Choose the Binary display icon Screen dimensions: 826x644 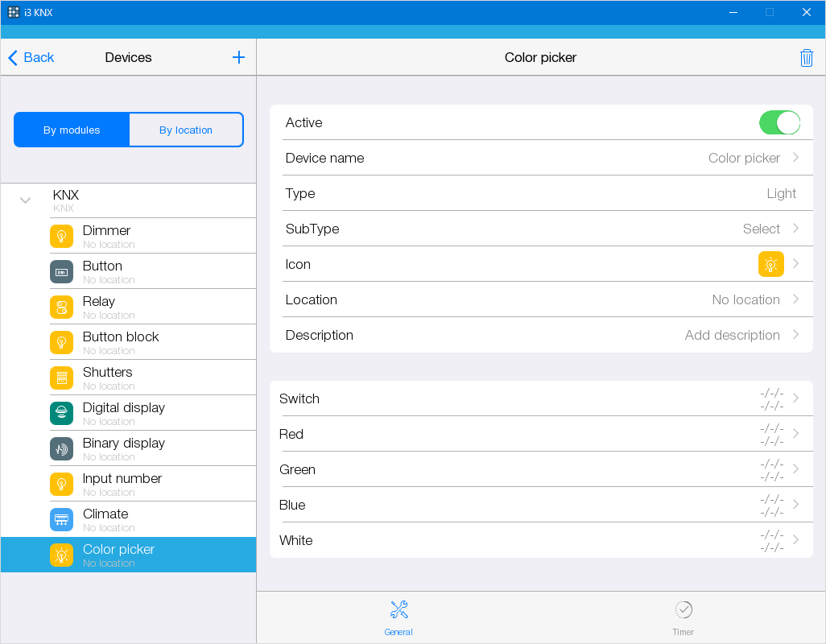[62, 448]
